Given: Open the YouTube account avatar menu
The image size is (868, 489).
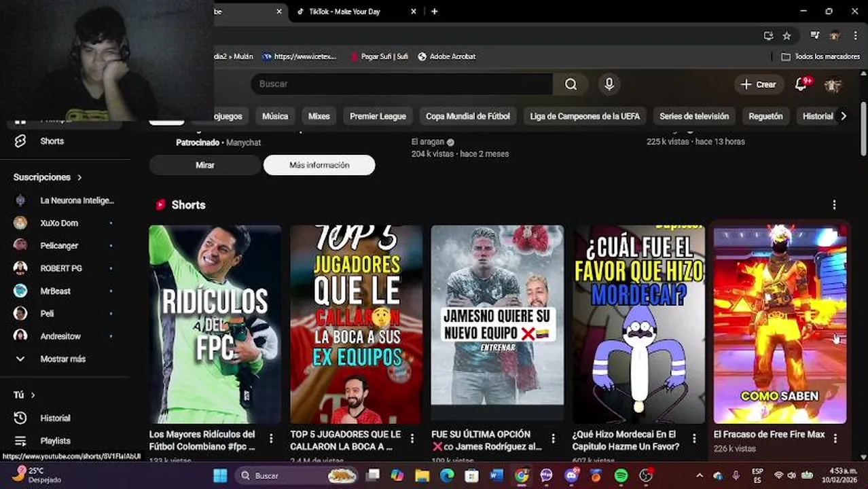Looking at the screenshot, I should click(833, 85).
